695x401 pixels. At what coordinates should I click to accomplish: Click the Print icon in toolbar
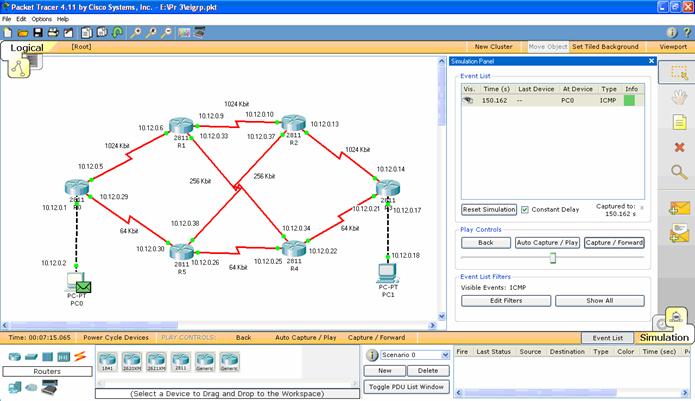tap(53, 32)
